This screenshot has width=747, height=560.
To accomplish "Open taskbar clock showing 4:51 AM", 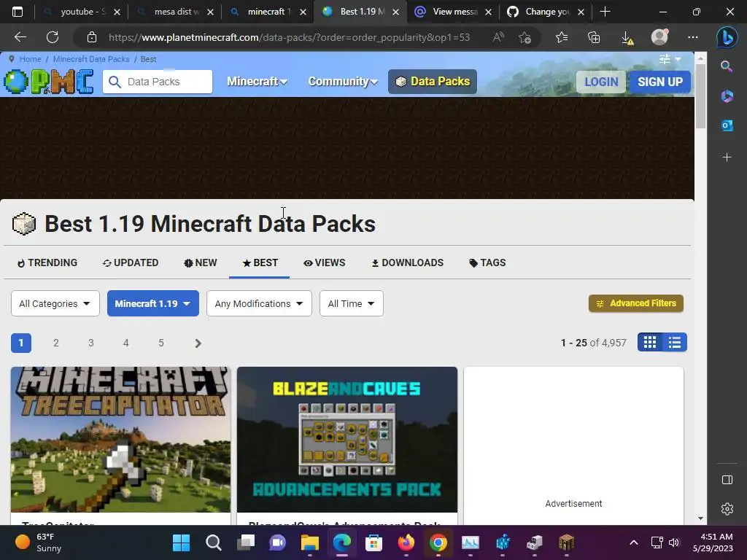I will (x=713, y=542).
